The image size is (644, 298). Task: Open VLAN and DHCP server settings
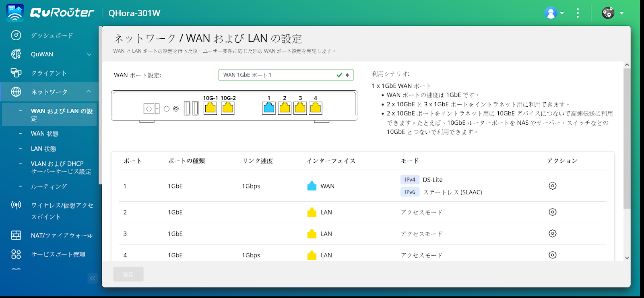60,168
